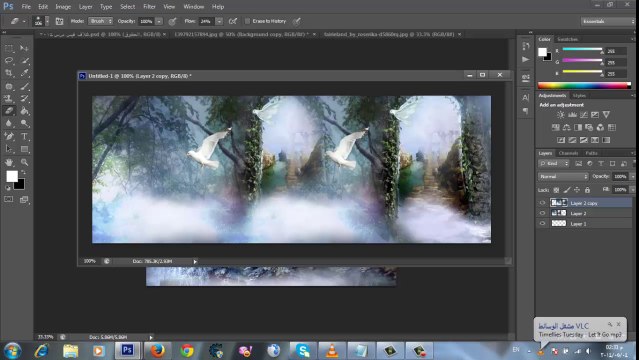Select the Type tool
This screenshot has height=360, width=639.
pos(24,136)
